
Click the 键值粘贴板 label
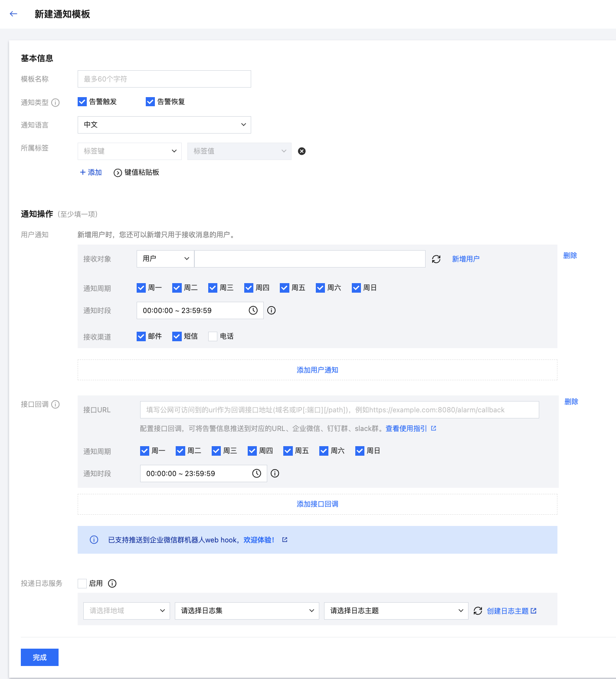[x=142, y=173]
